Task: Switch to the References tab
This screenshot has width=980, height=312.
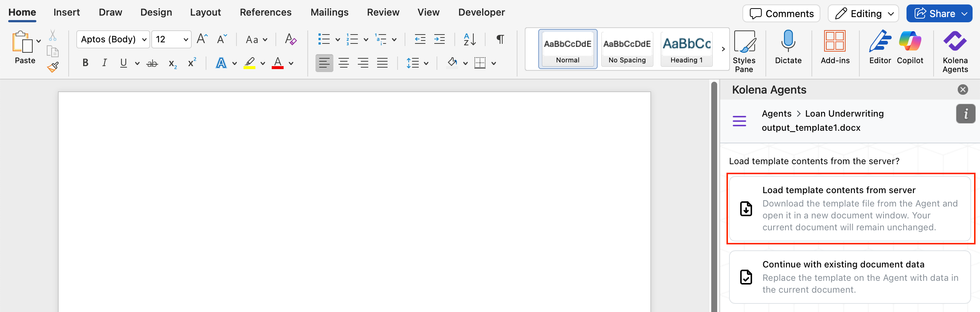Action: point(265,13)
